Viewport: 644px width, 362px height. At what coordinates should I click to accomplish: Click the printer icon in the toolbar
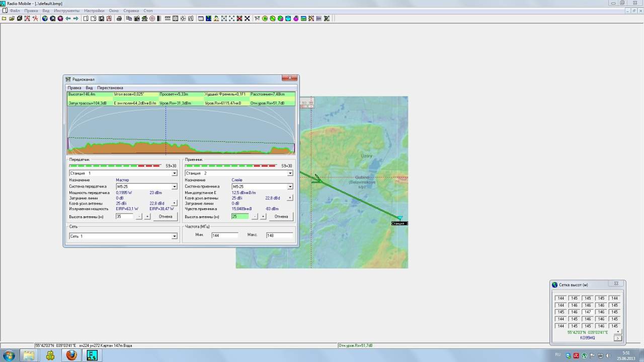coord(119,19)
